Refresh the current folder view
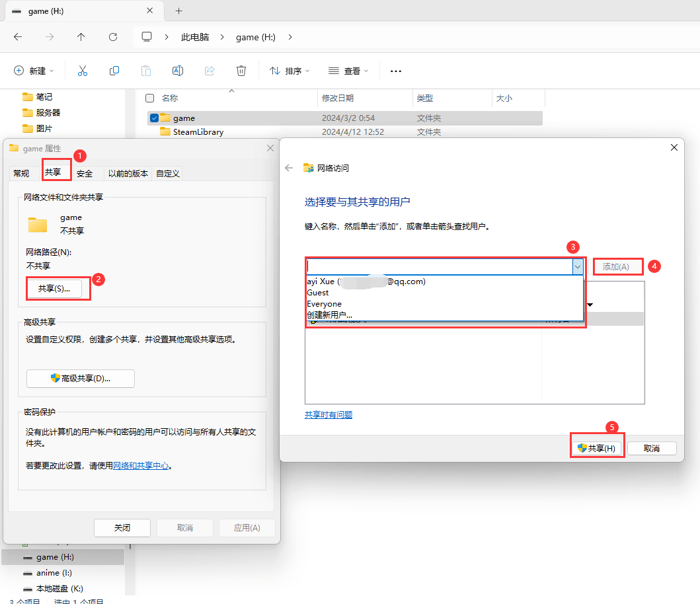The width and height of the screenshot is (700, 604). tap(113, 36)
